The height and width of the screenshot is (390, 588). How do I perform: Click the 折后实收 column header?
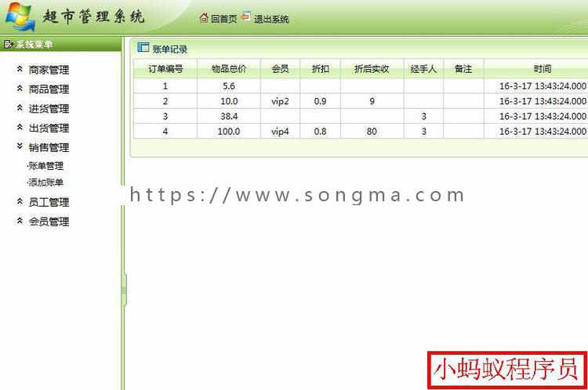click(x=372, y=69)
